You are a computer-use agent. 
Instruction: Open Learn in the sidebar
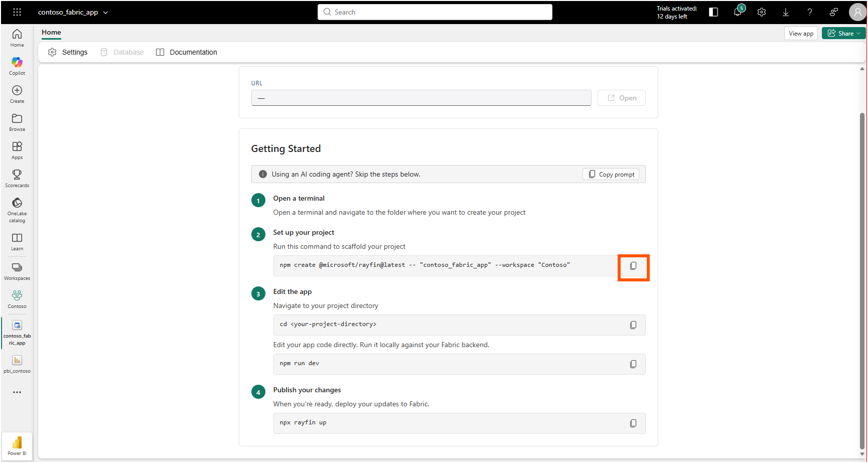tap(17, 242)
